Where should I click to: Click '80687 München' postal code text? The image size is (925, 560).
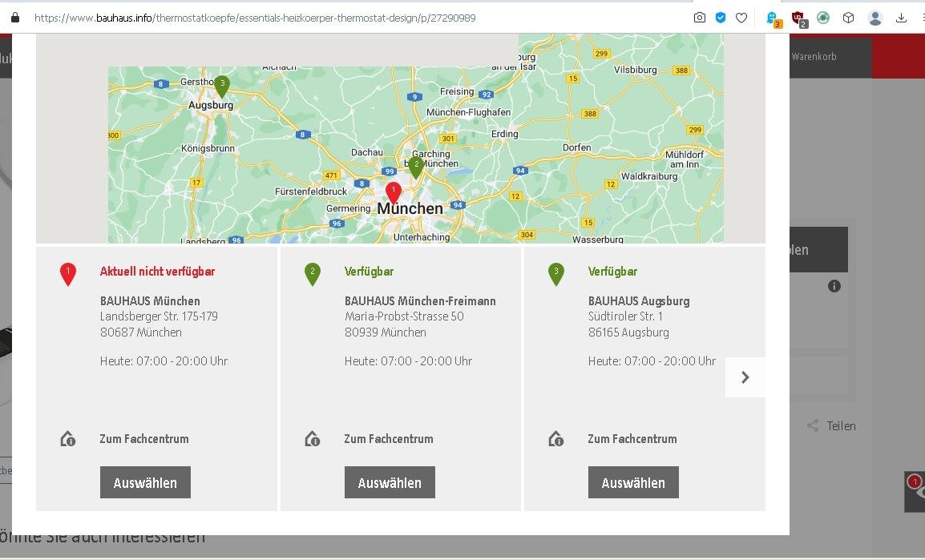point(141,332)
